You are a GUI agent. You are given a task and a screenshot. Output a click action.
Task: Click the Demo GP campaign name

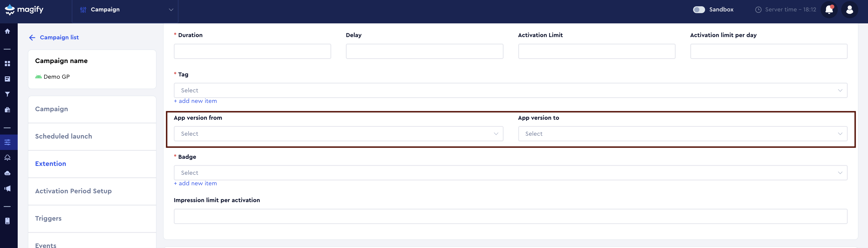click(x=56, y=77)
